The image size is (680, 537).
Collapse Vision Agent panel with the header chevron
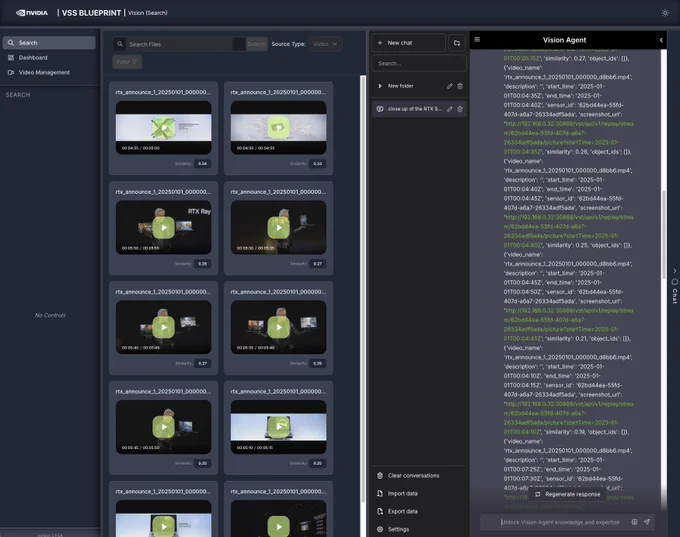(661, 40)
